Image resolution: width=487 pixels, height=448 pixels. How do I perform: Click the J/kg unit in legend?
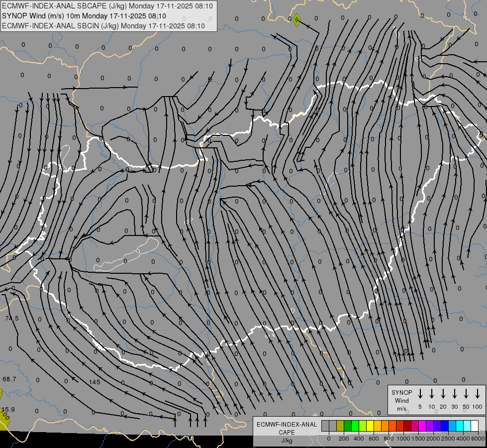(287, 441)
